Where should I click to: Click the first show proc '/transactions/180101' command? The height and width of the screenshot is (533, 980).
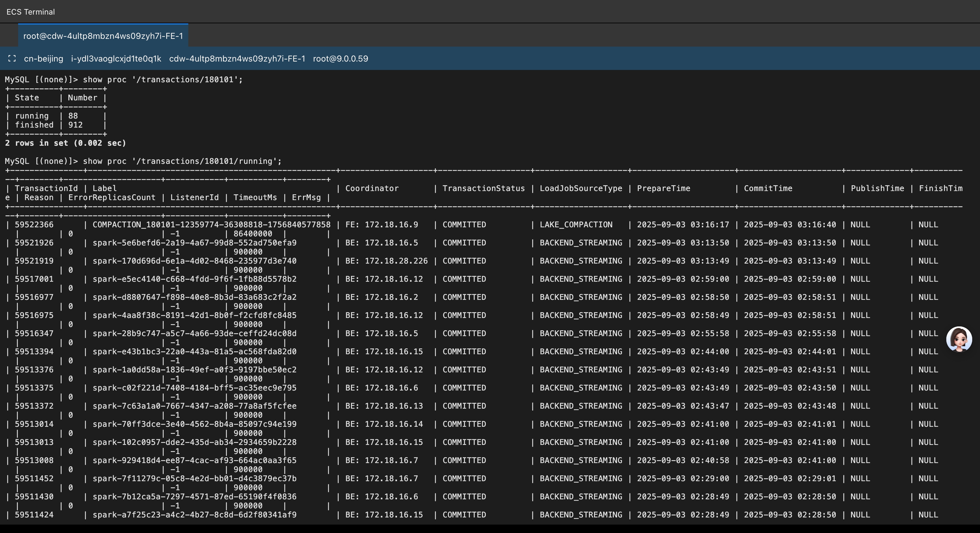(162, 79)
